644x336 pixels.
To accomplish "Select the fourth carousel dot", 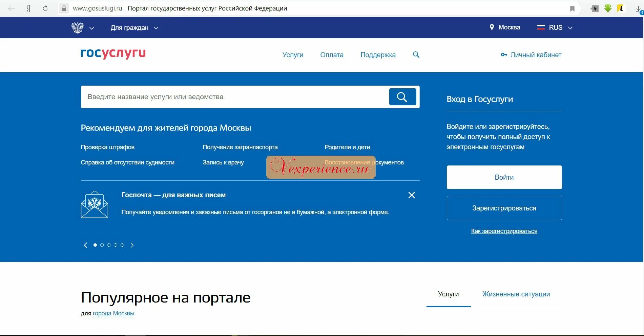I will pos(116,245).
